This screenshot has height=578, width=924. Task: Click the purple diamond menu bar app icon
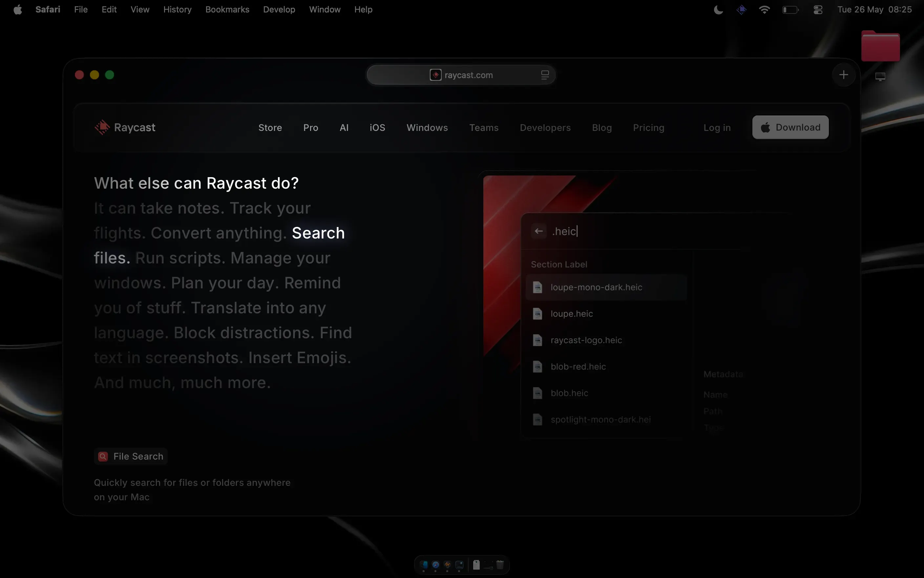(x=741, y=10)
